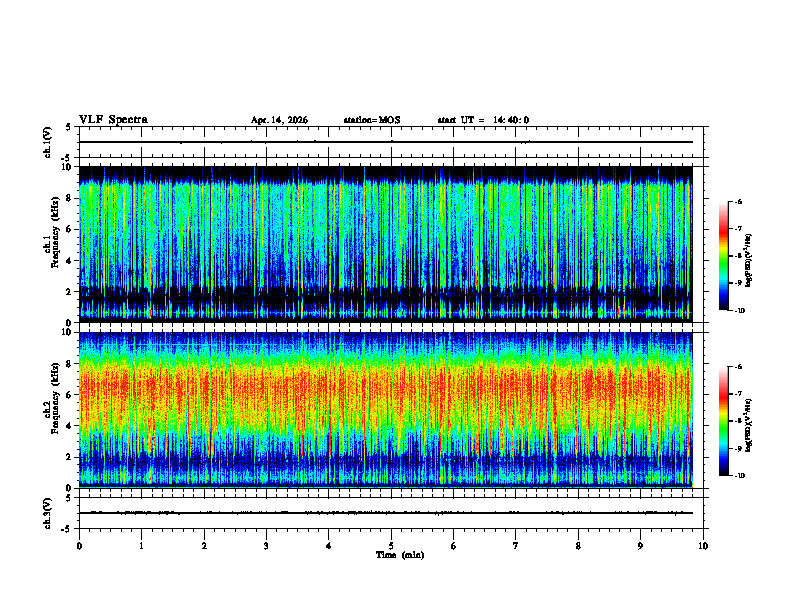Click the ch.1 spectrogram color scale bar
The image size is (792, 612).
723,256
